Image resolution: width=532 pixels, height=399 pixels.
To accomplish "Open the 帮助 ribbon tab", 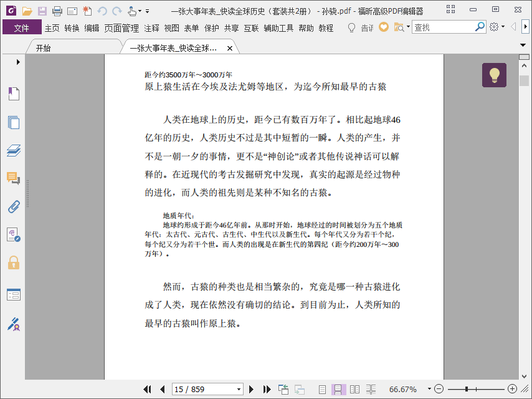I will [x=306, y=28].
